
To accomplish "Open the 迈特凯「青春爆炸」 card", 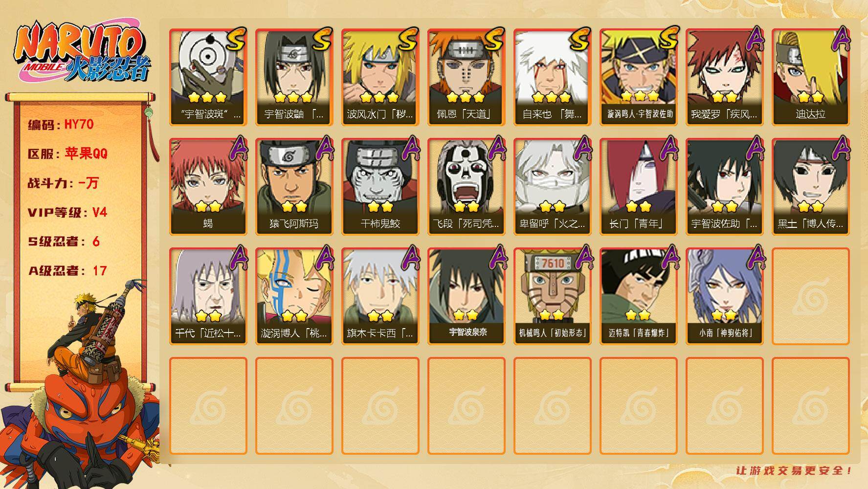I will pyautogui.click(x=638, y=296).
